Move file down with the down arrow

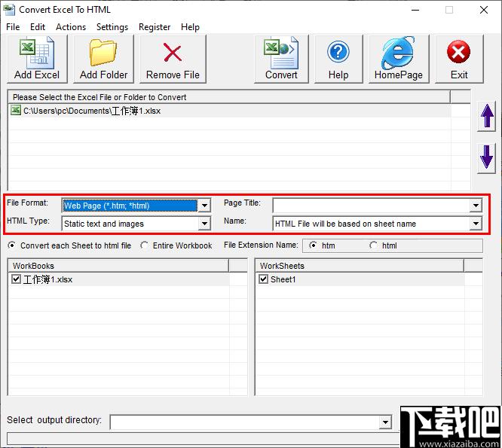[x=486, y=158]
